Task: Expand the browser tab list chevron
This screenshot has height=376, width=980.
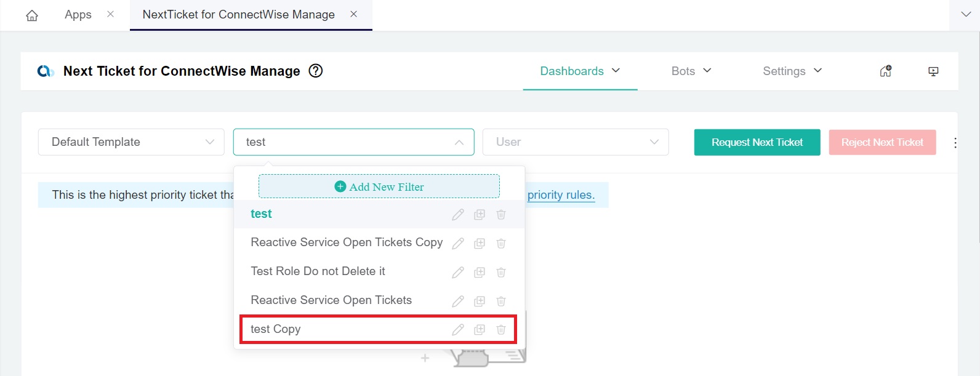Action: (x=965, y=15)
